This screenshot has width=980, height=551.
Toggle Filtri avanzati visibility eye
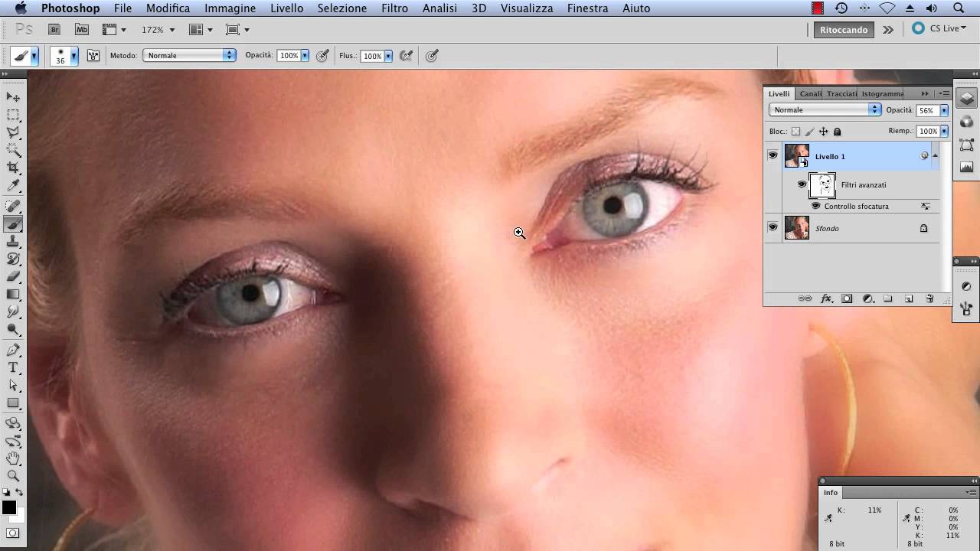click(802, 184)
